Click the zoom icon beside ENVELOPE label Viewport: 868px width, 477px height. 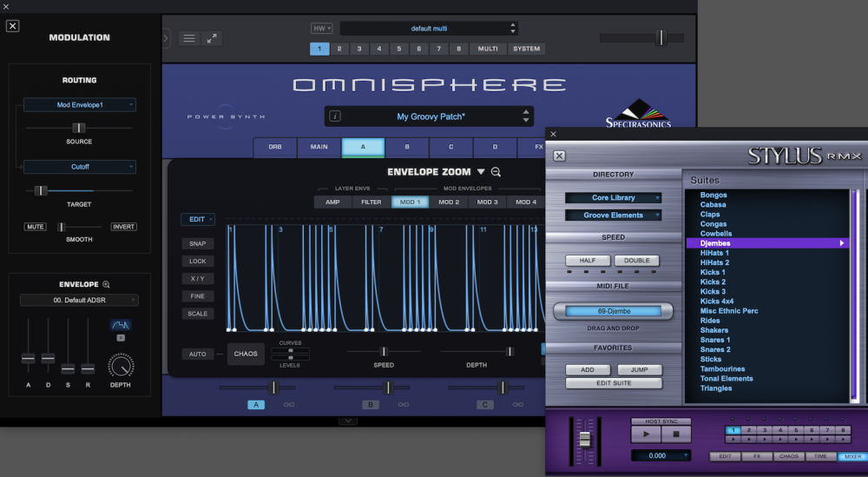[x=106, y=285]
